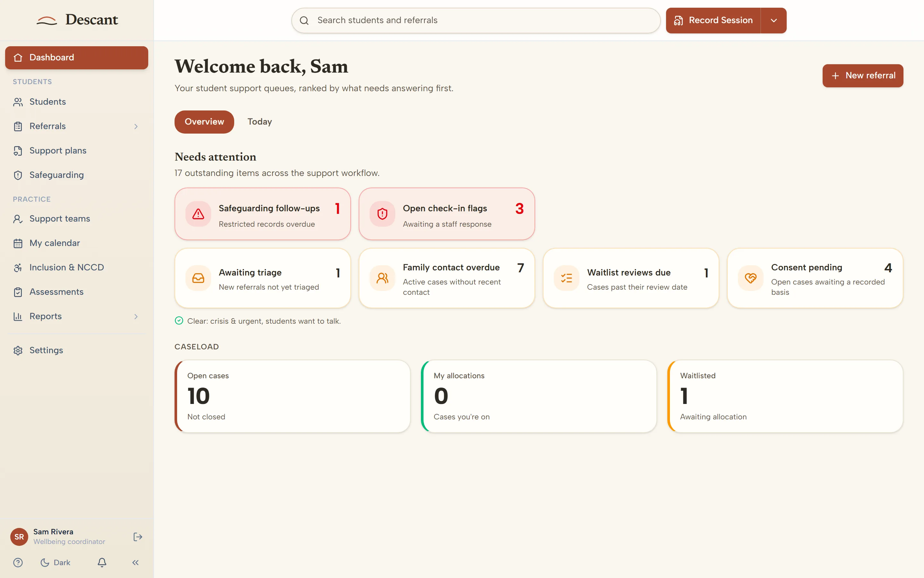924x578 pixels.
Task: Expand the Reports submenu chevron
Action: point(136,317)
